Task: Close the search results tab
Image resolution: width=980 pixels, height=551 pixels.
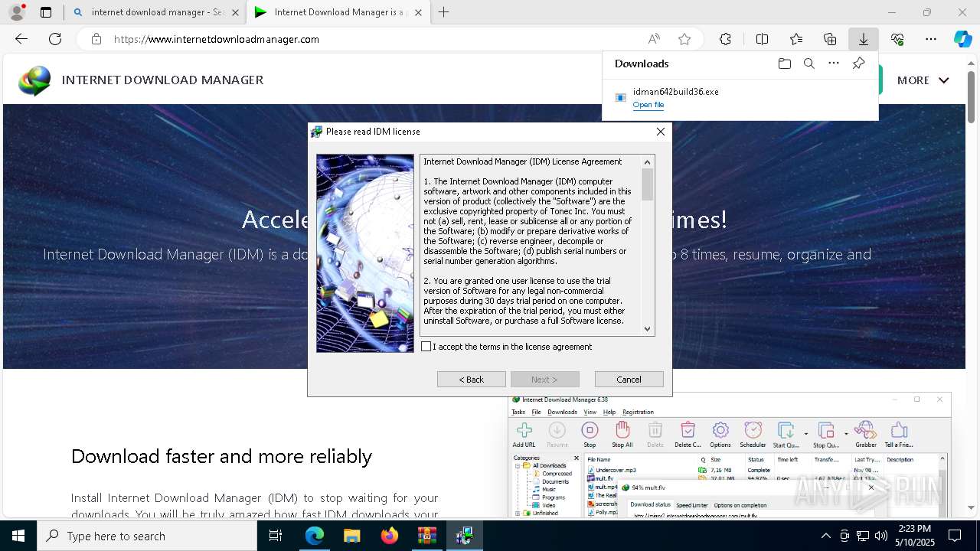Action: (x=235, y=12)
